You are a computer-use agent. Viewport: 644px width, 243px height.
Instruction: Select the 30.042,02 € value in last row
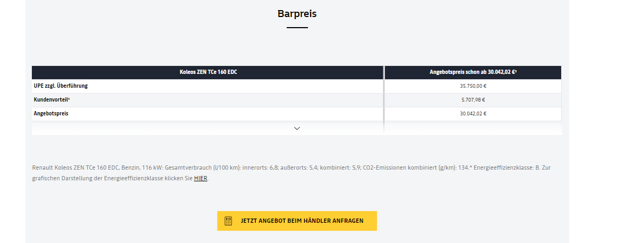point(473,113)
